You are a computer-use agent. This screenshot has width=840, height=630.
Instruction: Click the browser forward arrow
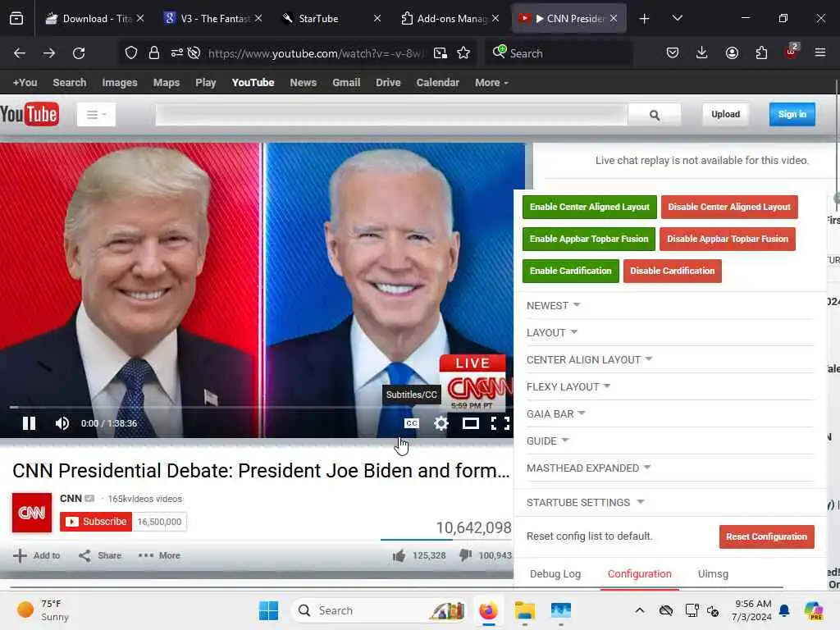(x=48, y=53)
